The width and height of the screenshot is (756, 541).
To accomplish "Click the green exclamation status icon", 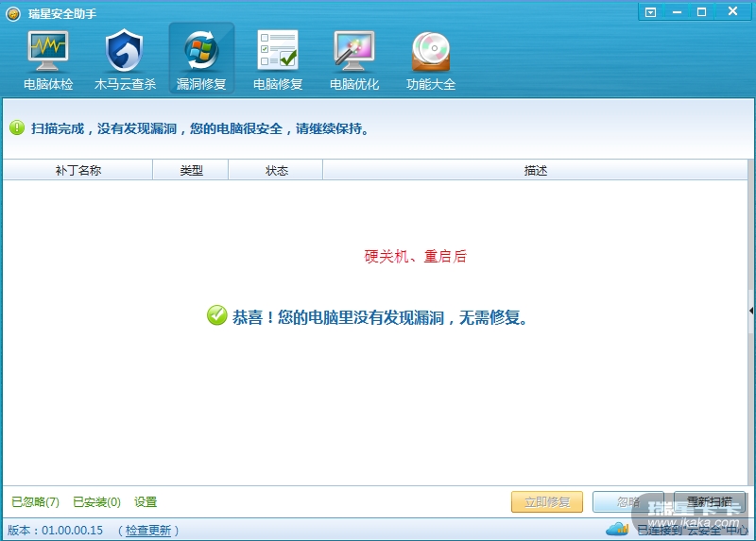I will coord(17,127).
